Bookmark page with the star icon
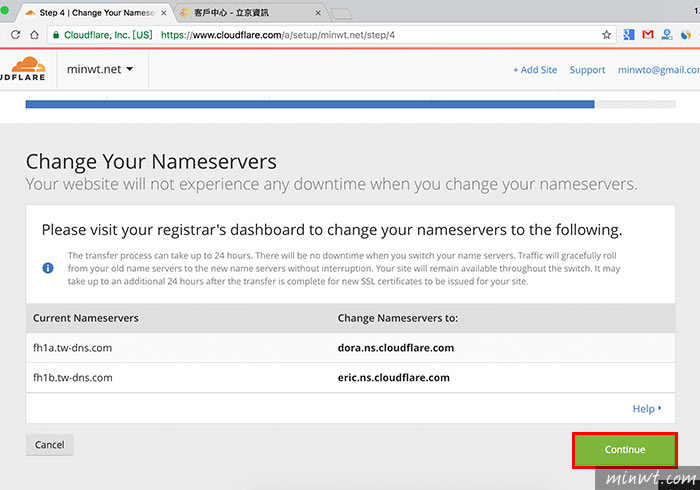Image resolution: width=700 pixels, height=490 pixels. click(x=606, y=35)
